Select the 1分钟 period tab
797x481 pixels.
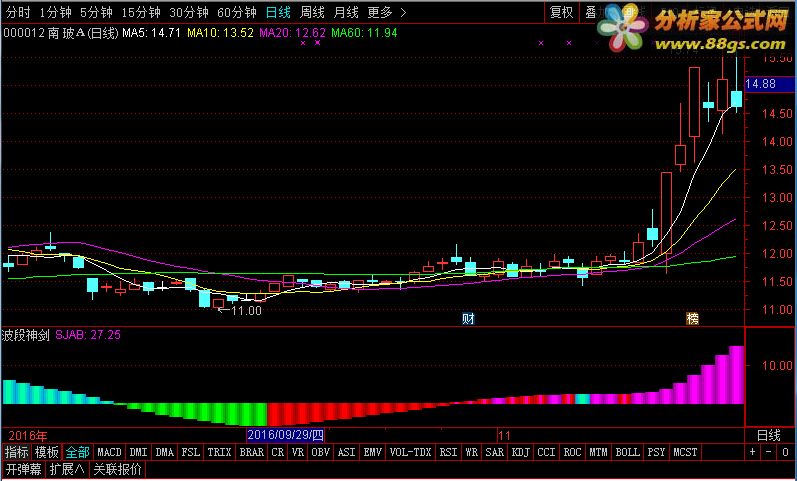coord(55,12)
